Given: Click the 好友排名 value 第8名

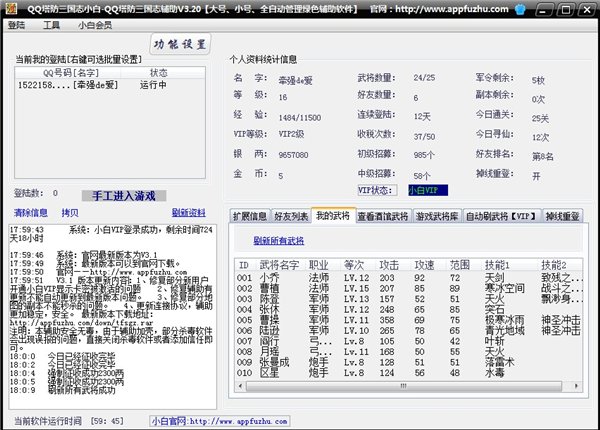Looking at the screenshot, I should (543, 156).
